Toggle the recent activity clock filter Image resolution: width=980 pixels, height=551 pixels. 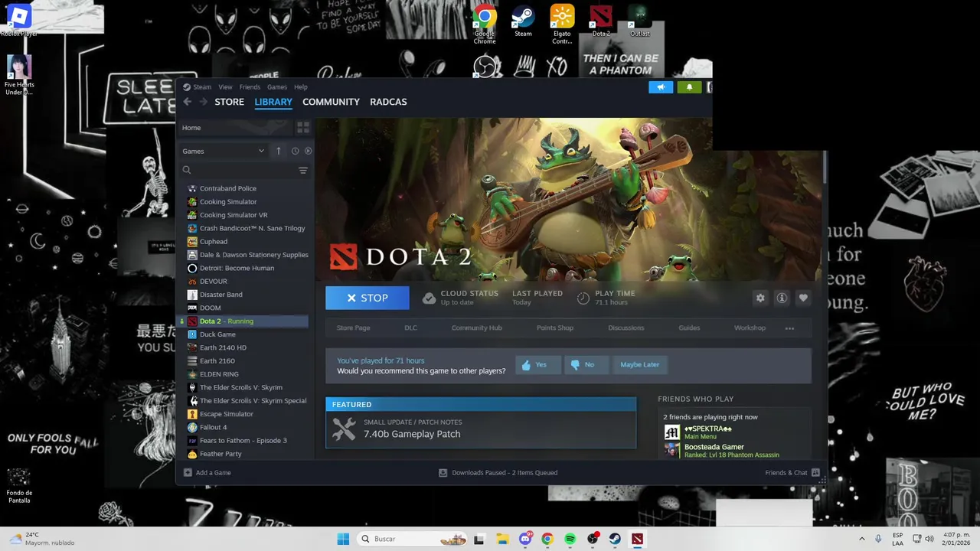click(x=295, y=151)
